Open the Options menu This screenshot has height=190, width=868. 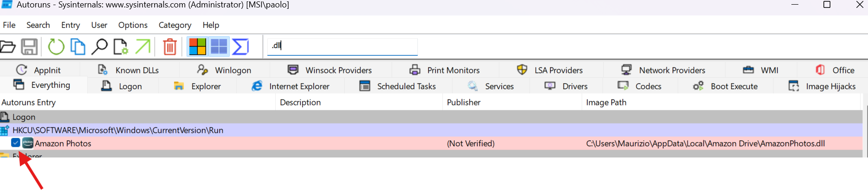point(133,25)
